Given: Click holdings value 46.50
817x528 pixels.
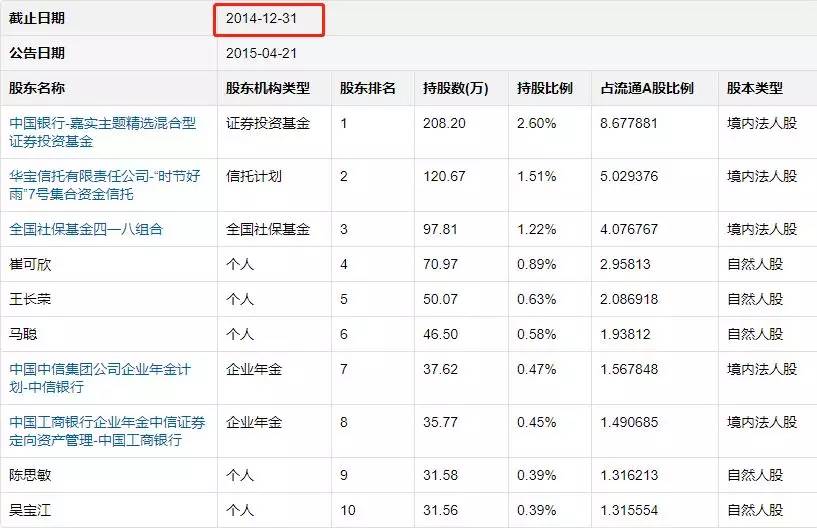Looking at the screenshot, I should 440,334.
